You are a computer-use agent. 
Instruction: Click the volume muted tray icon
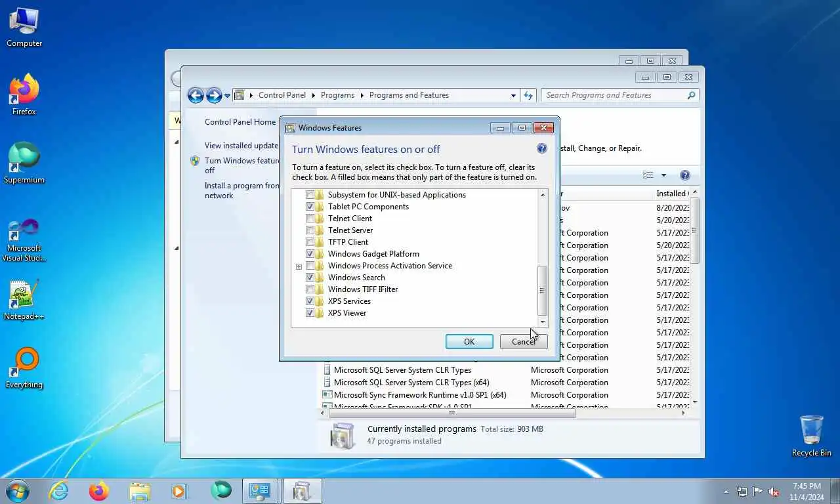(x=774, y=491)
